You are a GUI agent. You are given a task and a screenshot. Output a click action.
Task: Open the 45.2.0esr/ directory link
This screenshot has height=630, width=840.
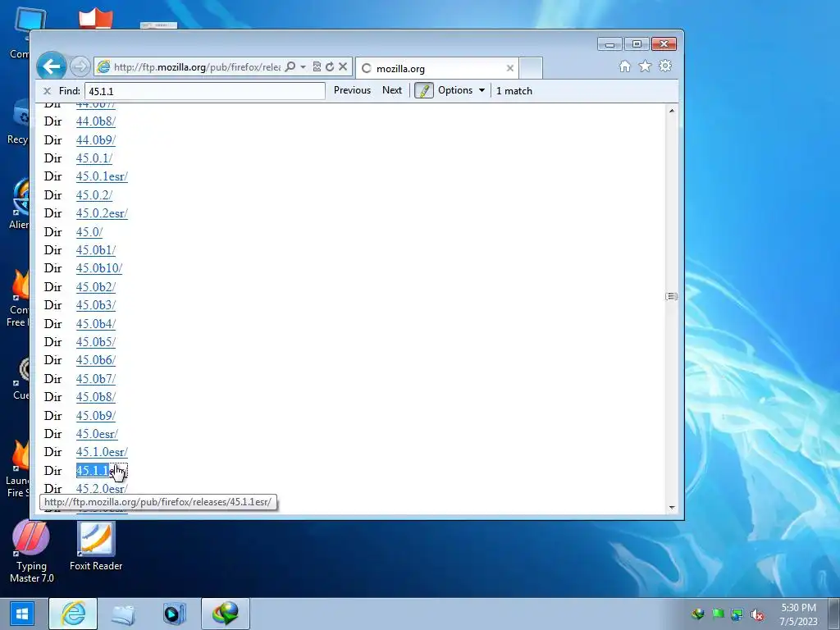coord(102,489)
